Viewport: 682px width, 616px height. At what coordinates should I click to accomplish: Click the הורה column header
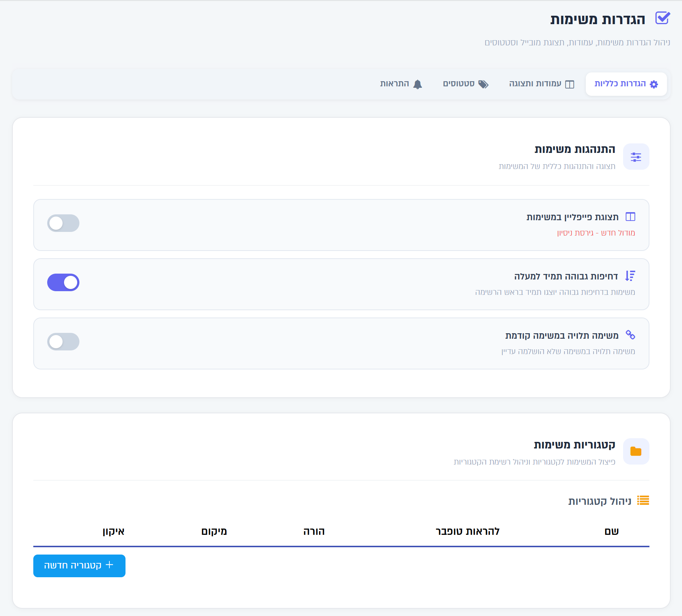click(x=314, y=532)
